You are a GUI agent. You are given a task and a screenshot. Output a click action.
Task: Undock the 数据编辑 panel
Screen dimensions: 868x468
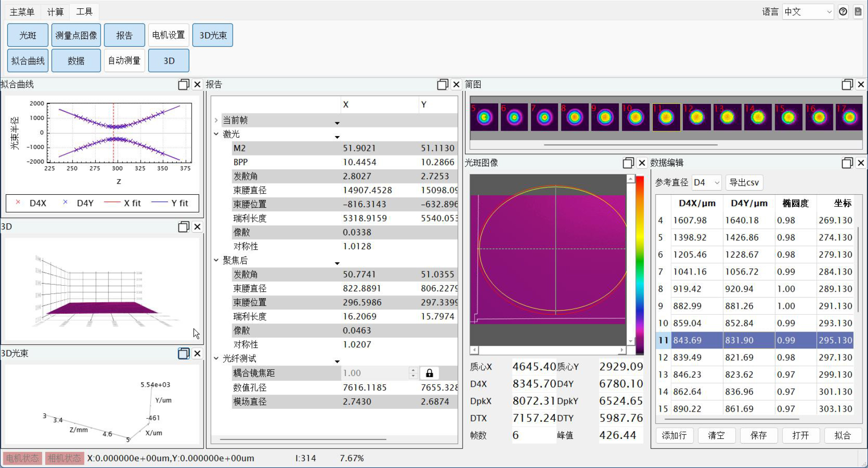point(847,163)
